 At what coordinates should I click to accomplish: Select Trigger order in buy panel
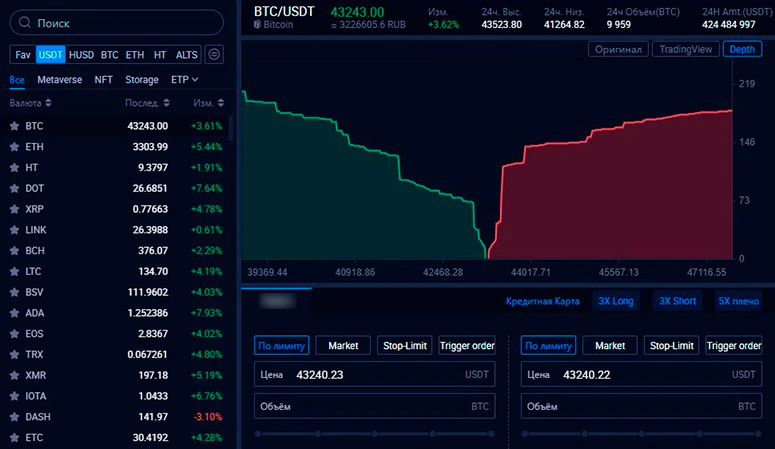pyautogui.click(x=467, y=346)
